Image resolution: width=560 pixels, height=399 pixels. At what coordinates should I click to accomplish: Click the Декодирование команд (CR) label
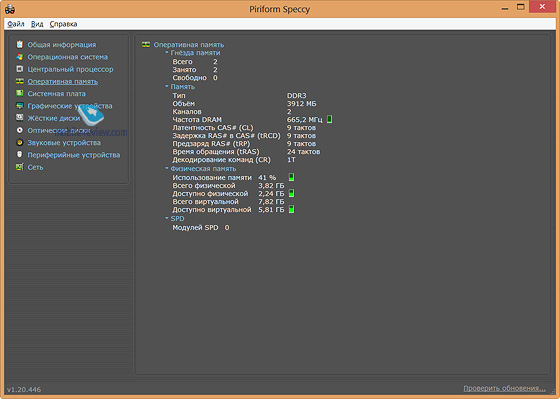[x=221, y=160]
